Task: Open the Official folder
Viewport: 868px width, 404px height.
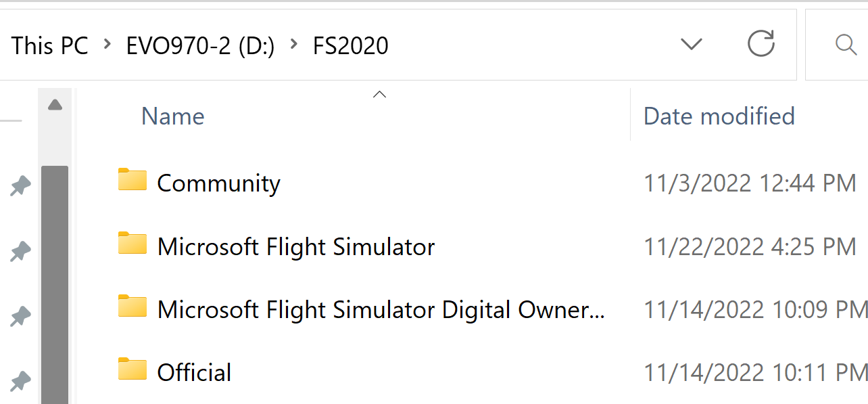Action: [193, 371]
